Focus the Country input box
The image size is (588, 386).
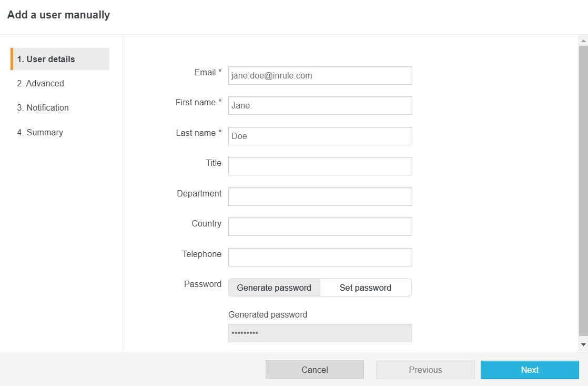point(320,226)
